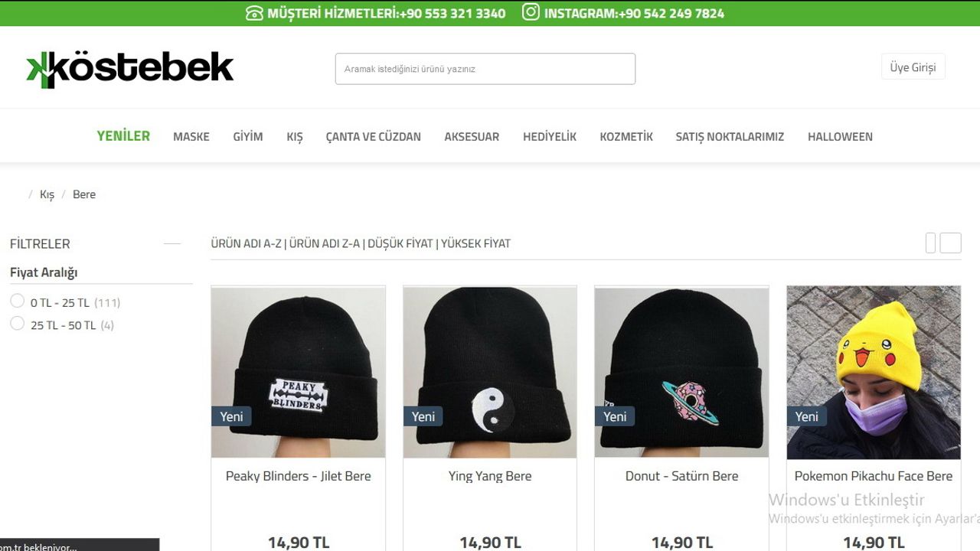980x551 pixels.
Task: Click the product search input field
Action: pyautogui.click(x=485, y=69)
